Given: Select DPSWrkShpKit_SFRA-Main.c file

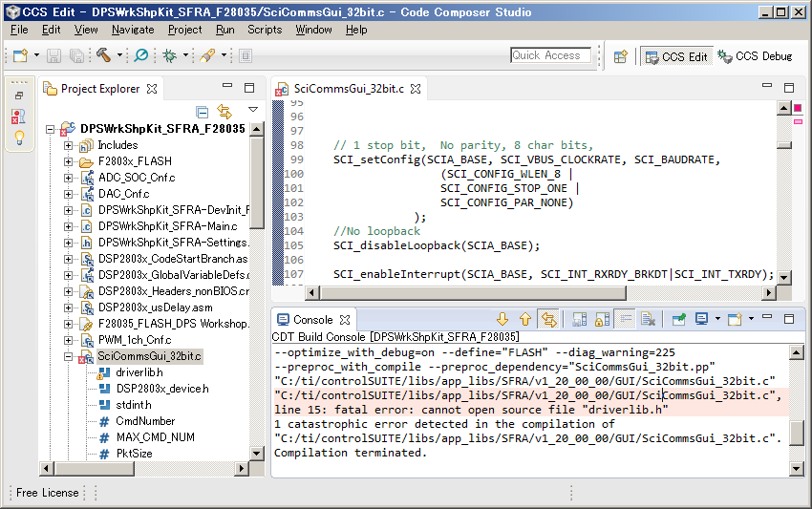Looking at the screenshot, I should click(x=168, y=226).
